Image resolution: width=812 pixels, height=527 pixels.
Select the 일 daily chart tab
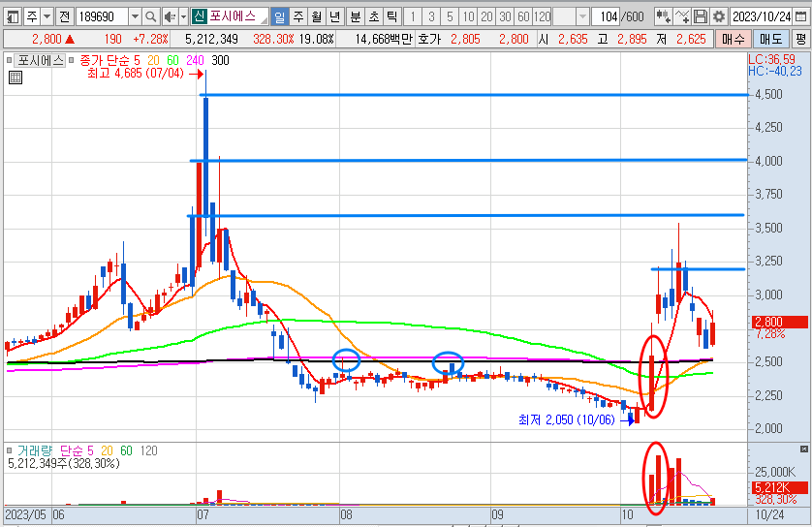point(280,16)
